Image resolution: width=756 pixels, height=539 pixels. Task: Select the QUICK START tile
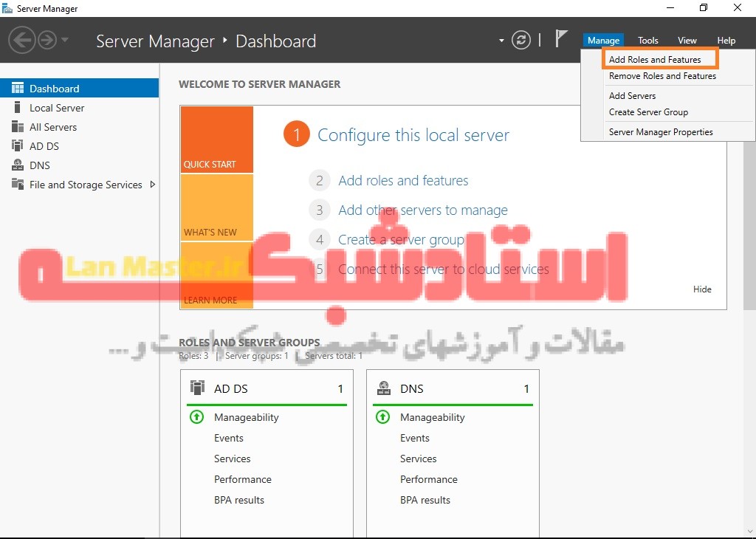click(x=216, y=140)
